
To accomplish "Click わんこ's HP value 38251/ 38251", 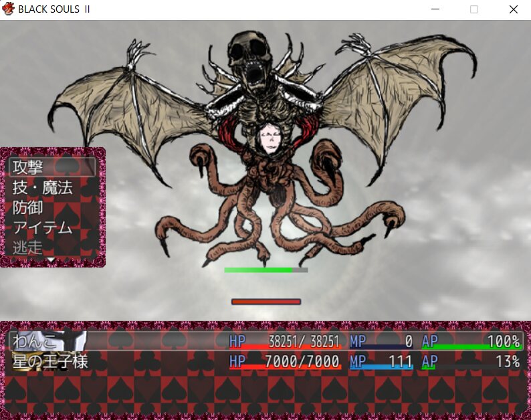I will point(304,342).
